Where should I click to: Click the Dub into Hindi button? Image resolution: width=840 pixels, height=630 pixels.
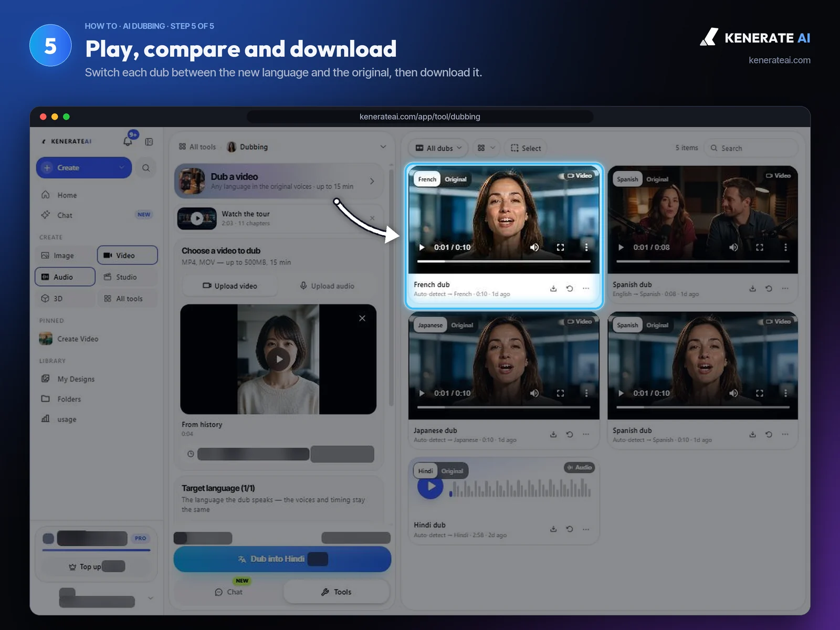282,559
